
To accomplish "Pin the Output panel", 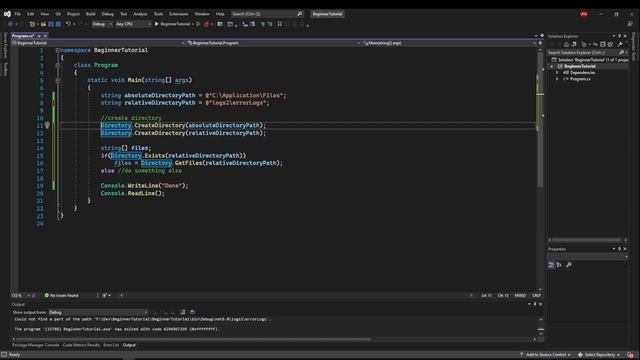I will (x=535, y=304).
